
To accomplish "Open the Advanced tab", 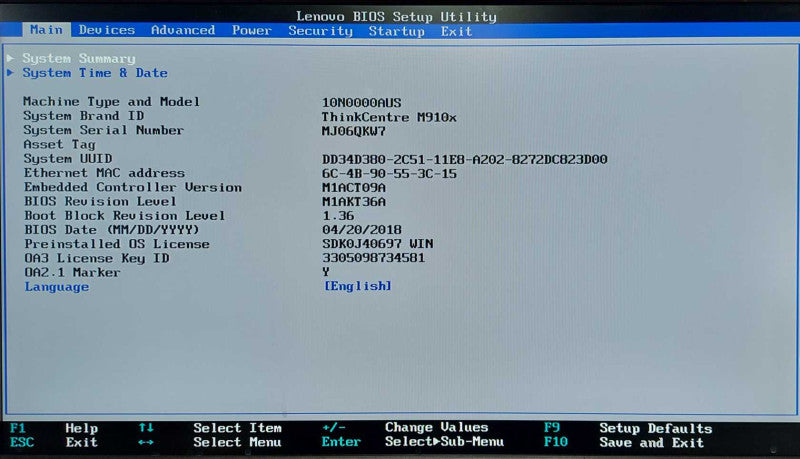I will coord(183,30).
